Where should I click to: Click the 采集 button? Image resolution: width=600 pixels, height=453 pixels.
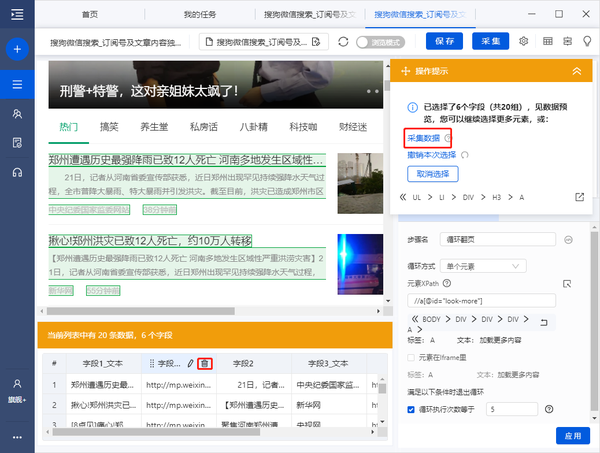491,41
